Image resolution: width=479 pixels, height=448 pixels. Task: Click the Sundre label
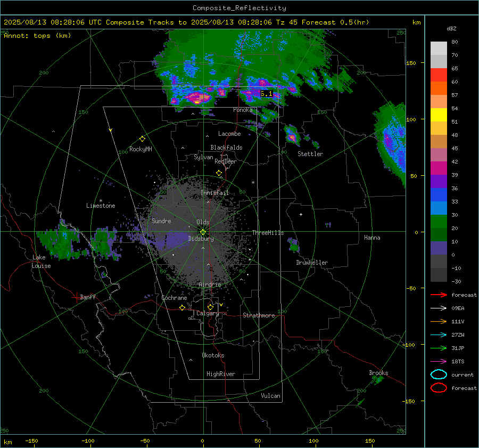pos(161,221)
